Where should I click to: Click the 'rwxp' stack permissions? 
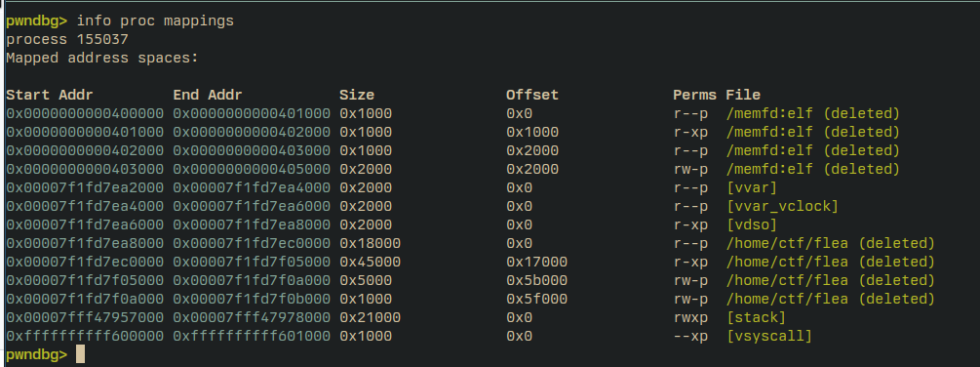pos(690,317)
